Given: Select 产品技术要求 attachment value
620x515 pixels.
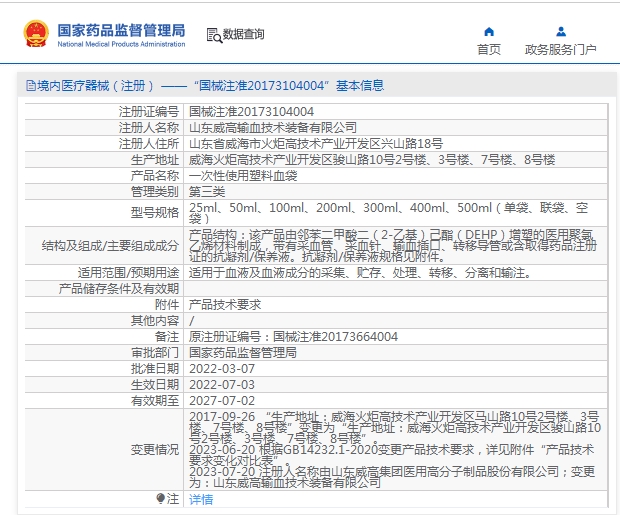Looking at the screenshot, I should coord(225,305).
